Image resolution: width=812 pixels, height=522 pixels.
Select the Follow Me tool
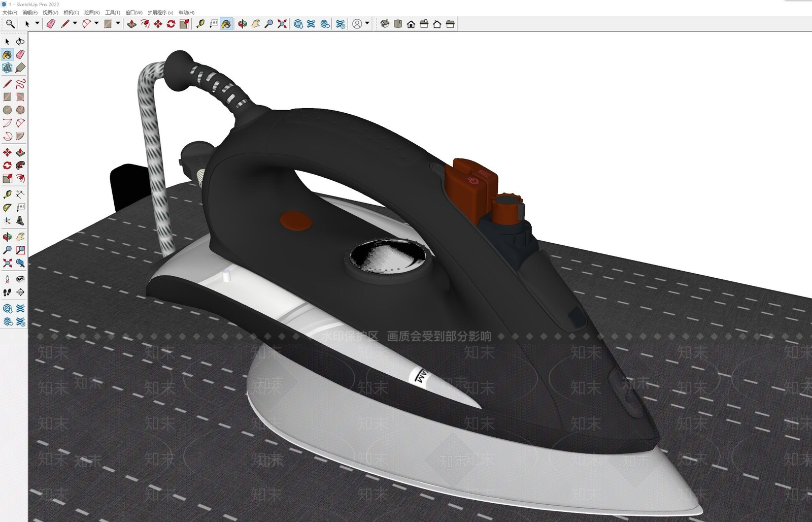20,166
